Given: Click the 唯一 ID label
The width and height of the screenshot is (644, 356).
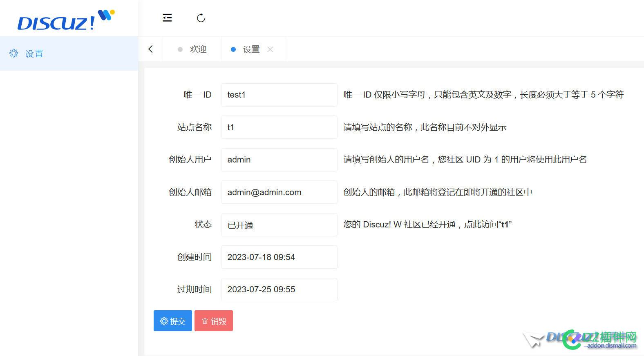Looking at the screenshot, I should click(x=197, y=95).
